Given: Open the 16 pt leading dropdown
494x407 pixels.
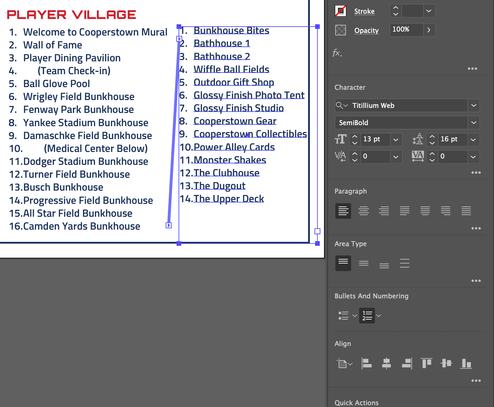Looking at the screenshot, I should tap(473, 139).
